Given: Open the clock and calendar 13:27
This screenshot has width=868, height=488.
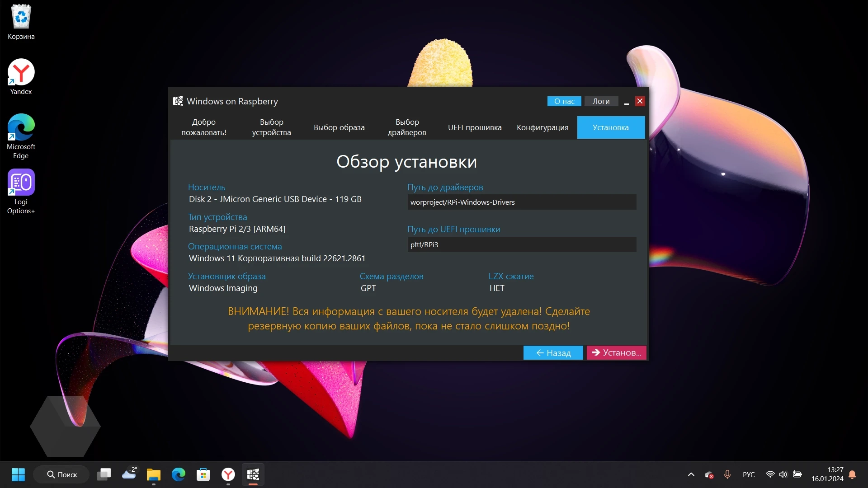Looking at the screenshot, I should 827,474.
